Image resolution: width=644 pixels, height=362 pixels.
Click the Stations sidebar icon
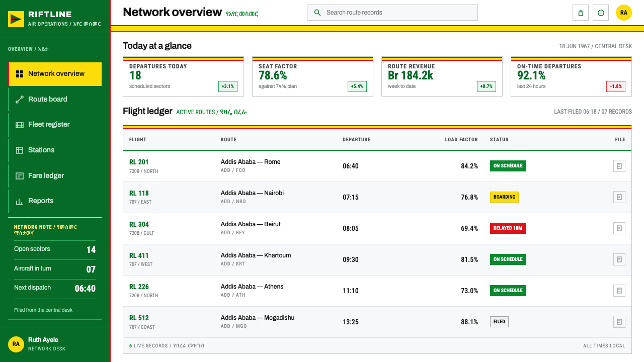point(20,150)
